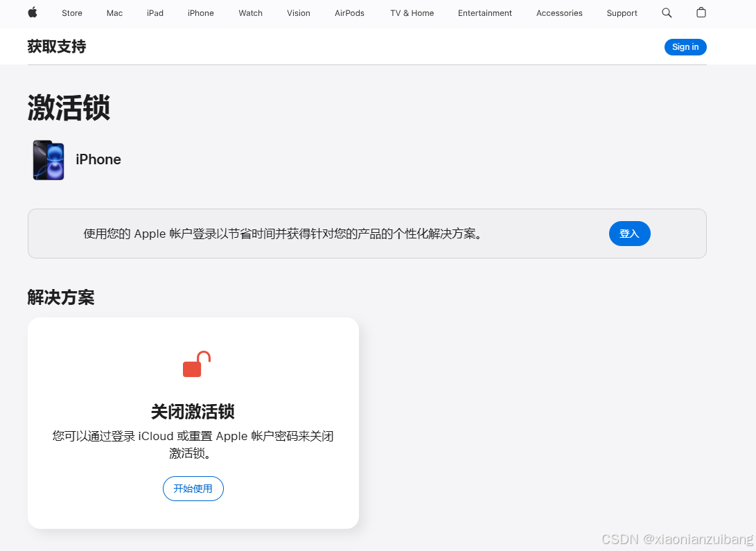Open the Support menu item

coord(622,13)
